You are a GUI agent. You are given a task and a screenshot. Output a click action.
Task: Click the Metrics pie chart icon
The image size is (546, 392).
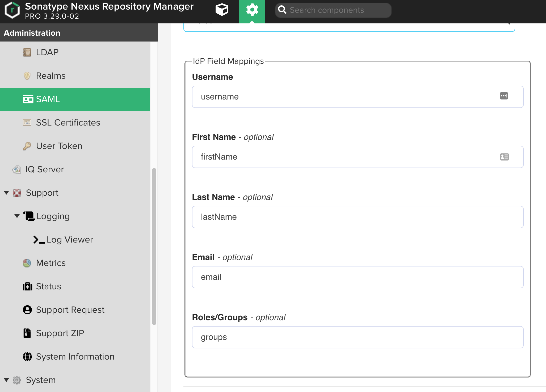coord(27,263)
